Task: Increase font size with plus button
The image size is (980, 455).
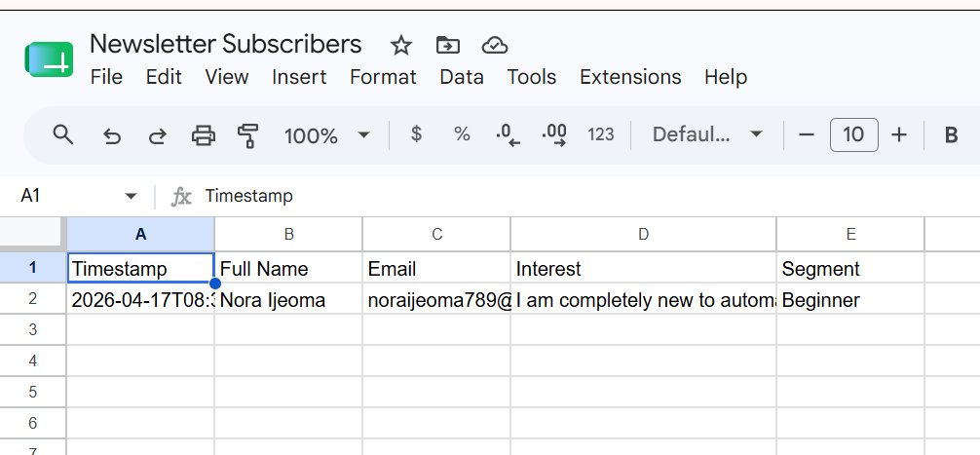Action: click(x=899, y=134)
